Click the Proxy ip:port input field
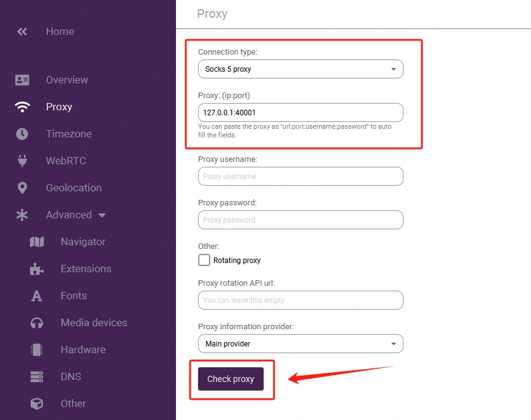The height and width of the screenshot is (420, 531). coord(300,113)
